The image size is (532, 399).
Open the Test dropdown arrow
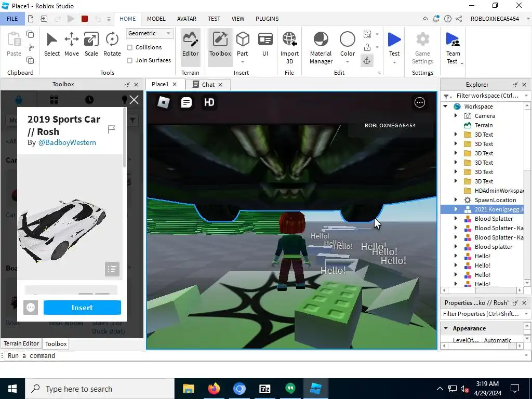pyautogui.click(x=394, y=62)
